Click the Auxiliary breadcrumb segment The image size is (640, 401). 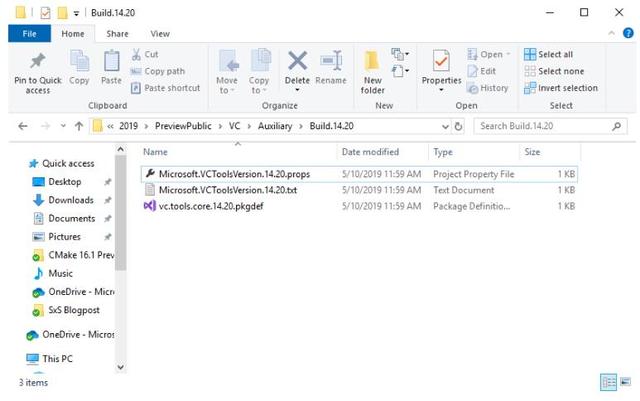(x=275, y=126)
